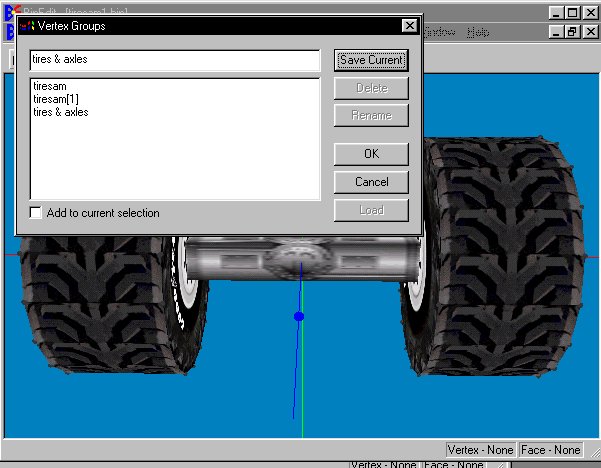Click the Delete button
This screenshot has width=601, height=468.
(371, 88)
